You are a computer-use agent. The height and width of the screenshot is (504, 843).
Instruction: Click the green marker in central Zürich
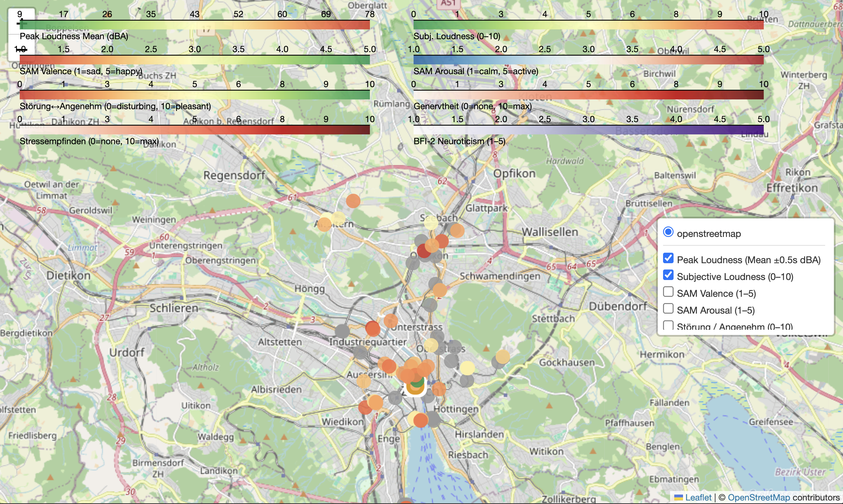tap(417, 382)
